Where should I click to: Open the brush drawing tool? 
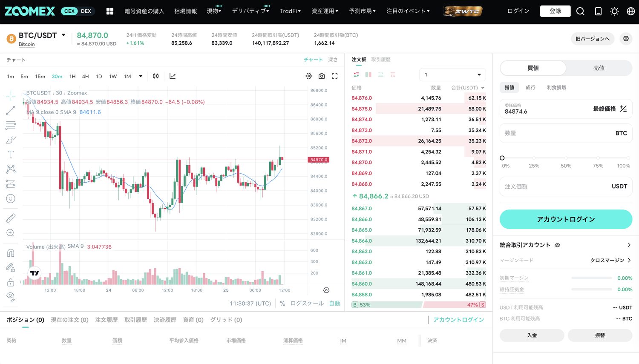pyautogui.click(x=11, y=140)
